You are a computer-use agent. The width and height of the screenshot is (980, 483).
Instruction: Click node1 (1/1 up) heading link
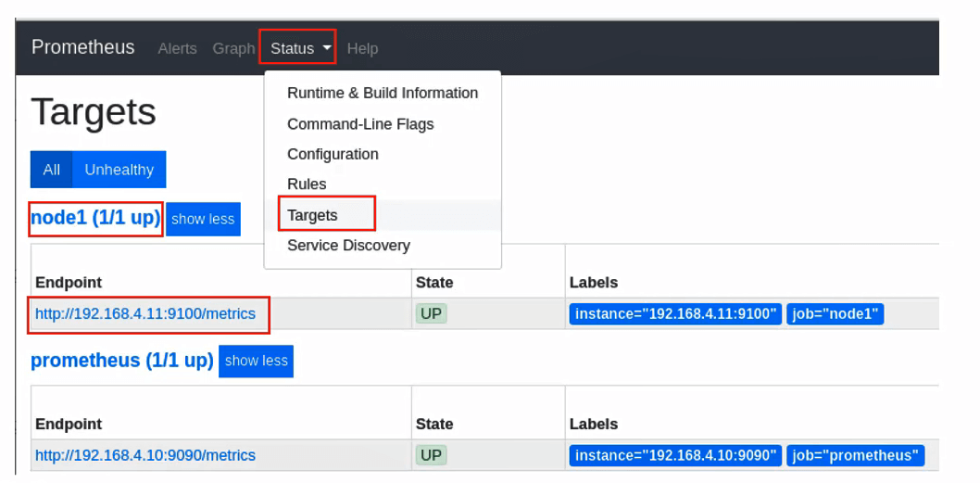tap(95, 219)
